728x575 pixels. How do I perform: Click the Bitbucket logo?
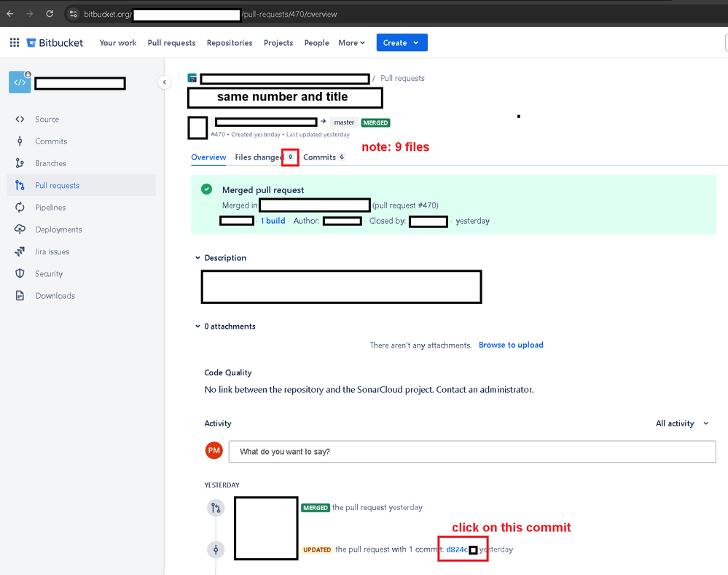pos(55,43)
